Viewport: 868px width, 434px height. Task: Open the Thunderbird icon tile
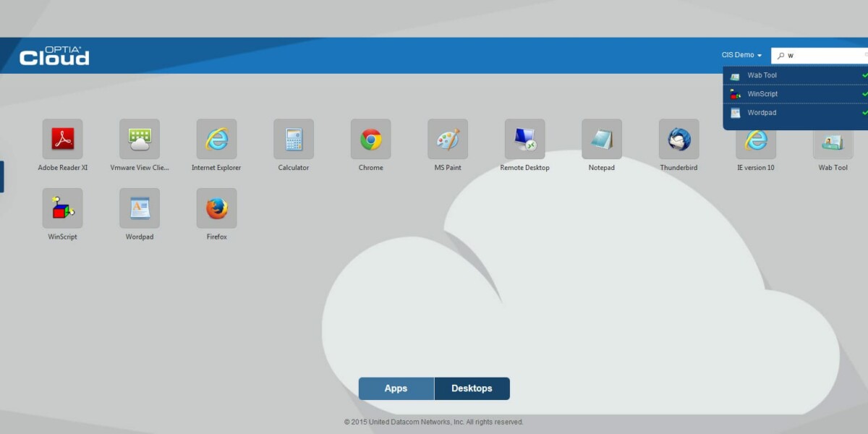click(679, 139)
